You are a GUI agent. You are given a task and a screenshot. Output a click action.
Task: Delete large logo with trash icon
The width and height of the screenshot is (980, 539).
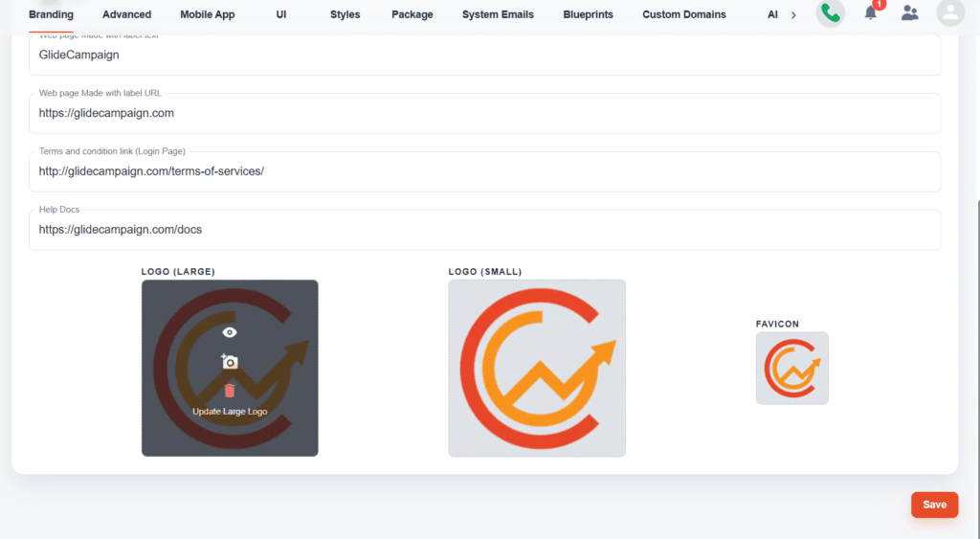click(x=230, y=391)
